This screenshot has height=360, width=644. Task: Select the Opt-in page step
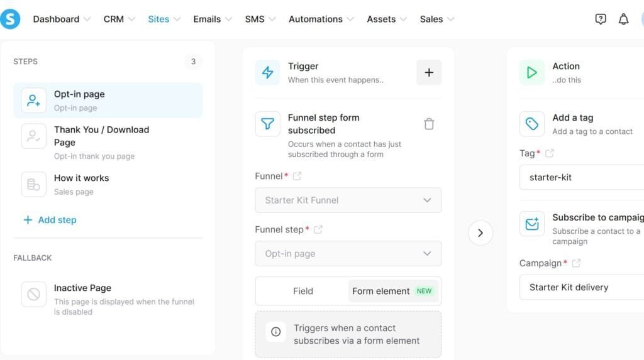point(108,100)
